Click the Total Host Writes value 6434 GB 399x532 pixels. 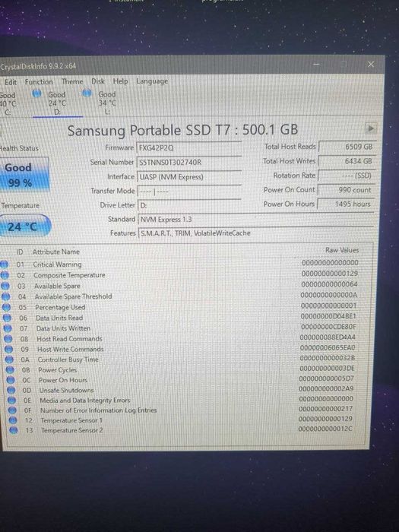(x=347, y=161)
